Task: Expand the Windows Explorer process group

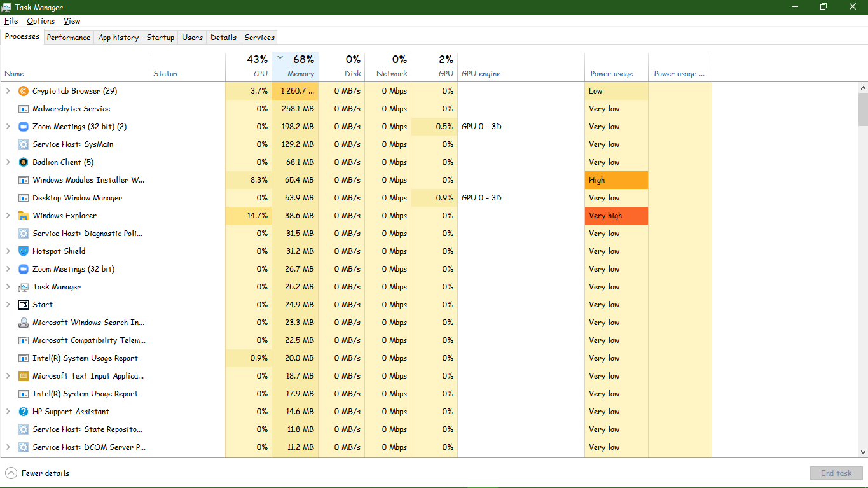Action: click(x=8, y=216)
